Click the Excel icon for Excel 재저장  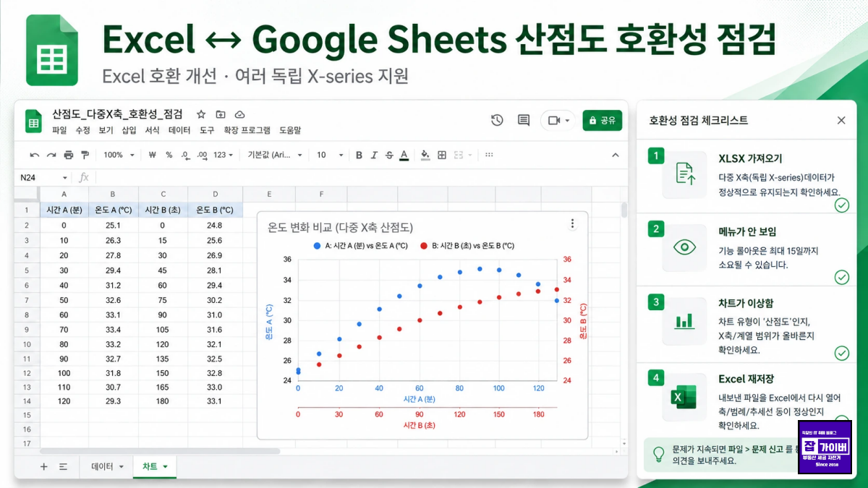tap(684, 396)
